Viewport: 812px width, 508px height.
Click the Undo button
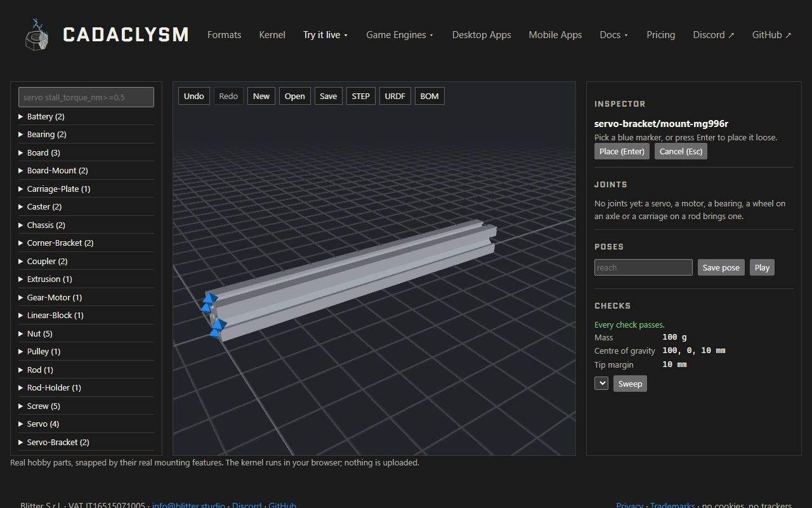(194, 96)
